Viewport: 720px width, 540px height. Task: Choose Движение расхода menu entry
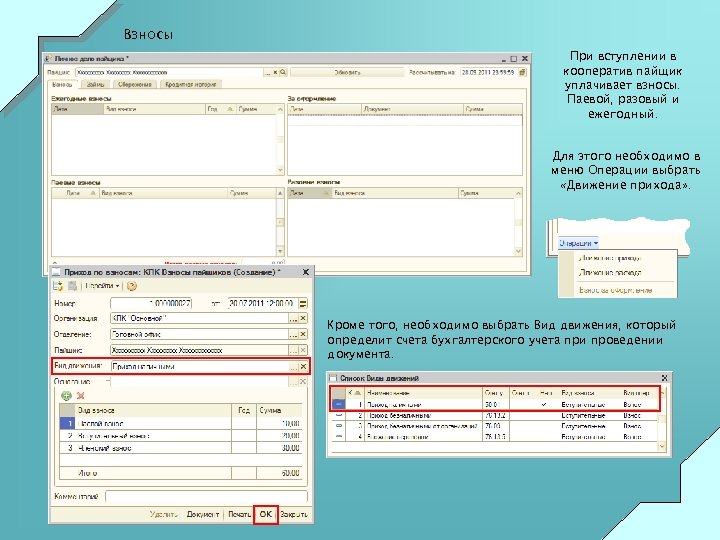(x=610, y=273)
